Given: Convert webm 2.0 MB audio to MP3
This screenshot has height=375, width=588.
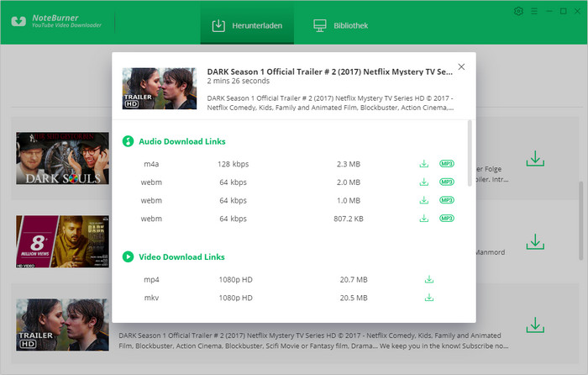Looking at the screenshot, I should (447, 182).
